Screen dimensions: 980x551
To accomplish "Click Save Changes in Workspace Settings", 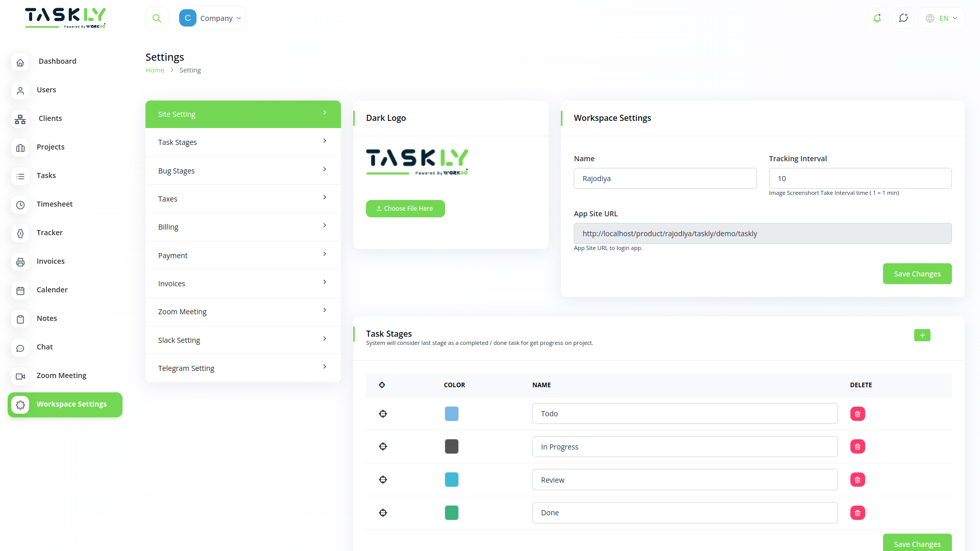I will click(917, 273).
